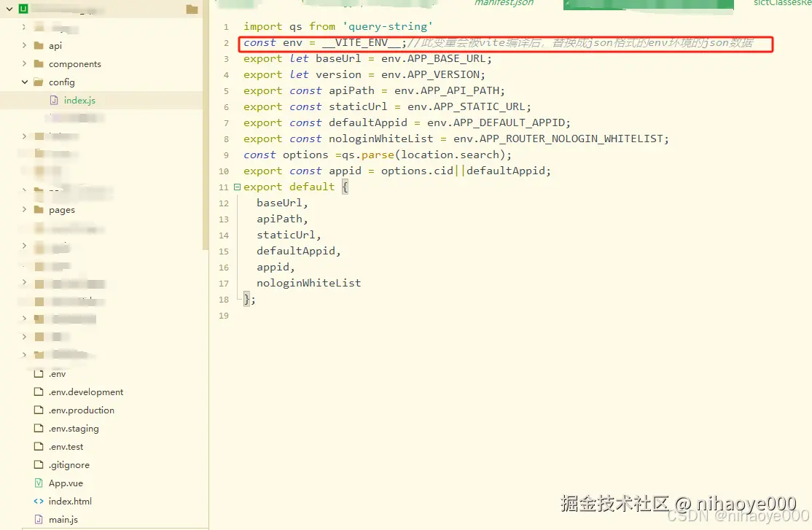Expand the pages folder chevron
Viewport: 812px width, 530px height.
[24, 209]
